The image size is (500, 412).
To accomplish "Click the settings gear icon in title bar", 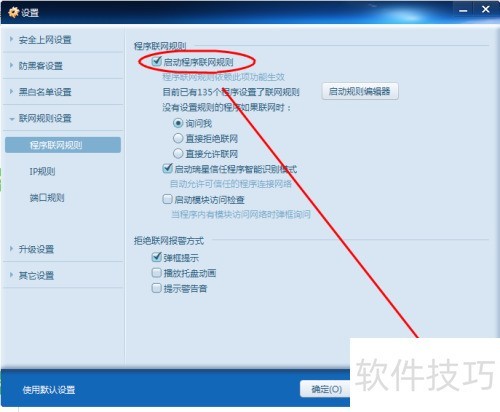I will pos(13,12).
